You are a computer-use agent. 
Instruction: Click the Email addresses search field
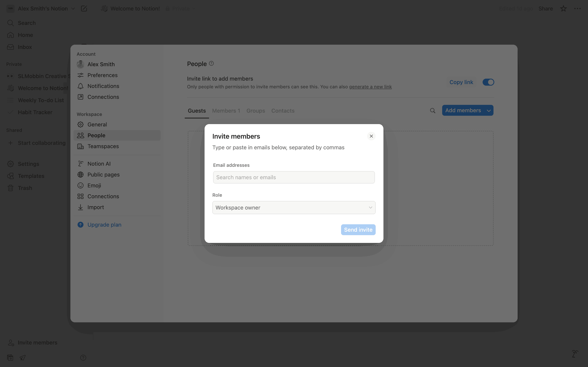point(294,177)
